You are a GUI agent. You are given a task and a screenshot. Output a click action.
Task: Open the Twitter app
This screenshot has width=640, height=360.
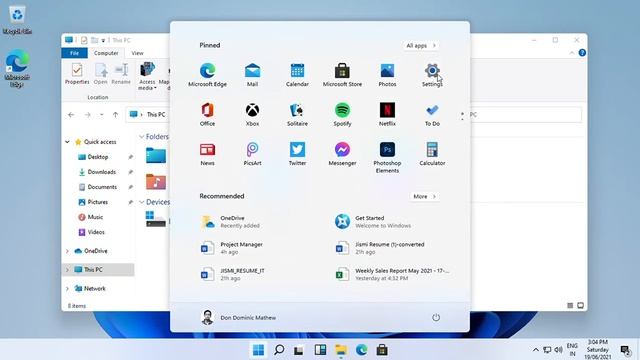[297, 154]
